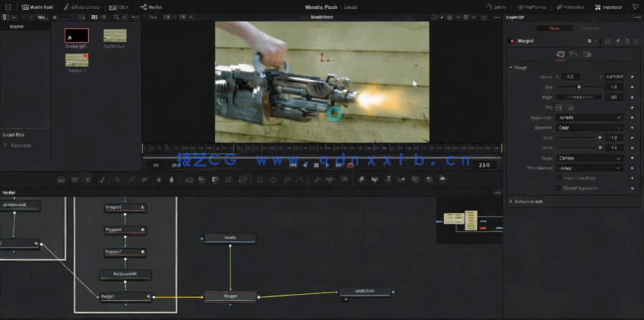Pin the Merge tool in Inspector
This screenshot has height=320, width=644.
617,41
